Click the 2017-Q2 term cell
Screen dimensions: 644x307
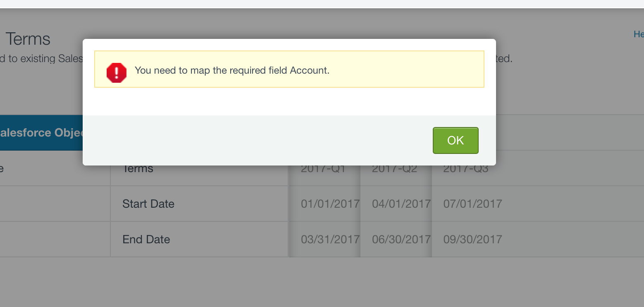point(394,169)
